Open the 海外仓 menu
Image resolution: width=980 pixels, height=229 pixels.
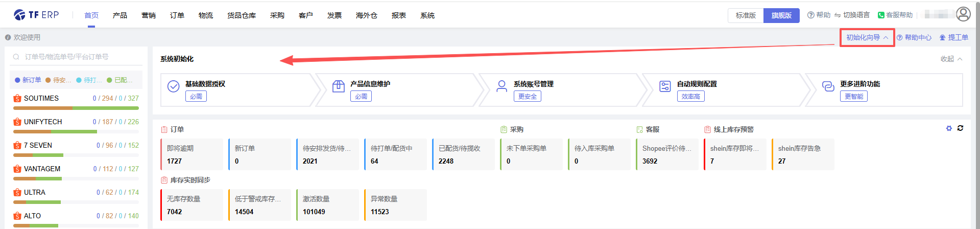366,15
